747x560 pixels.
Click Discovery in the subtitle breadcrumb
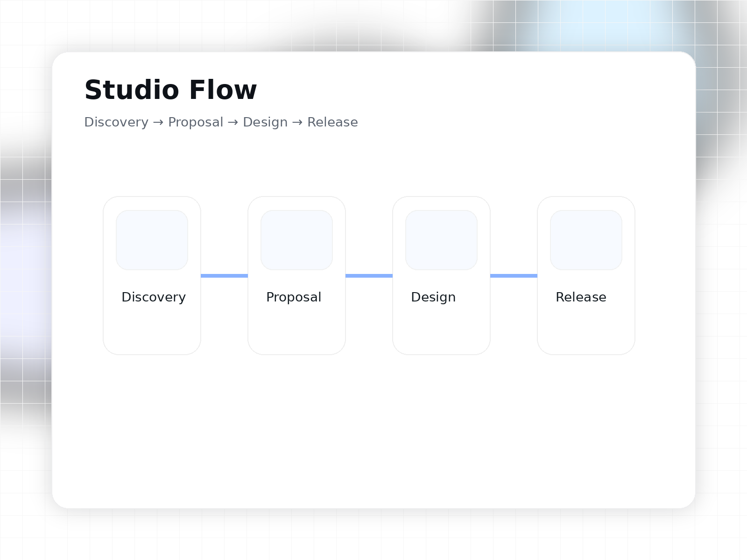click(x=116, y=122)
